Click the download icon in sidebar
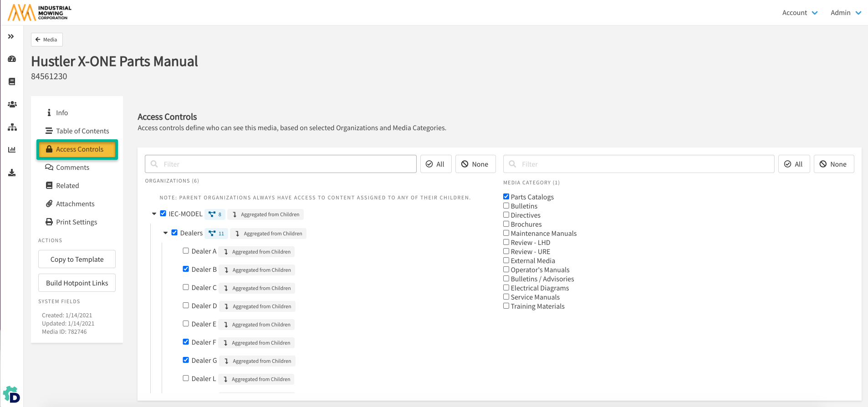The height and width of the screenshot is (407, 868). click(12, 173)
